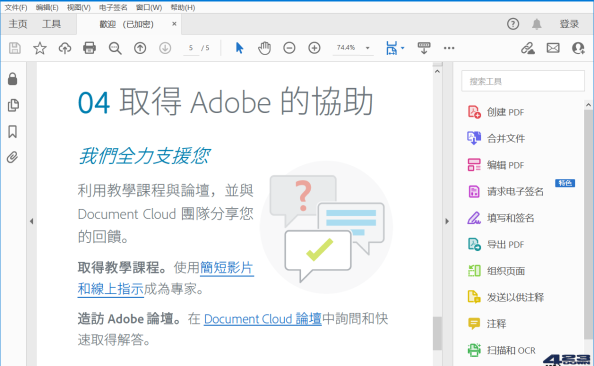The width and height of the screenshot is (594, 366).
Task: Open the 文件(F) menu
Action: (16, 8)
